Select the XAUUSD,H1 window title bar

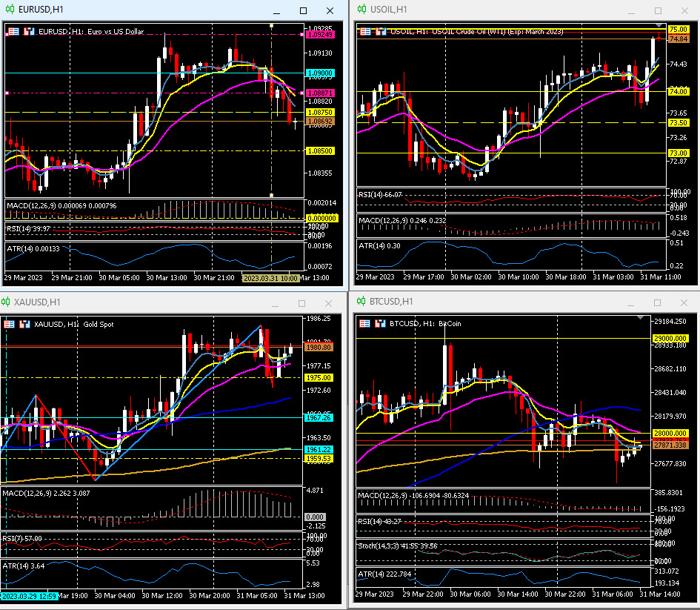click(x=173, y=302)
